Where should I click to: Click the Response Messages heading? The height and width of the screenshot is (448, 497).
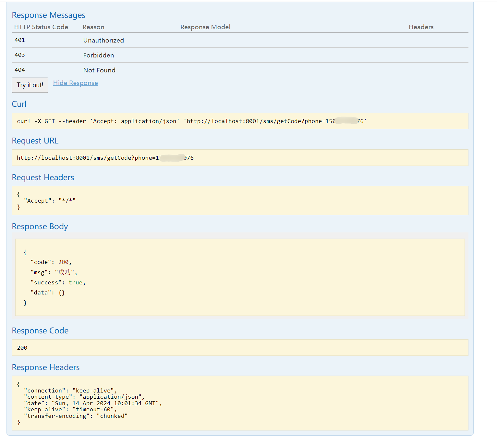pos(49,15)
